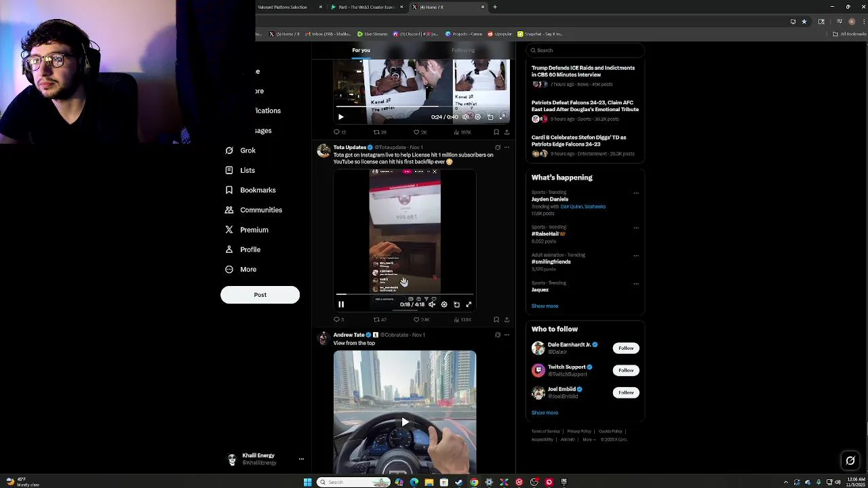Open Jayden Daniels trending topic
This screenshot has height=488, width=868.
click(550, 199)
